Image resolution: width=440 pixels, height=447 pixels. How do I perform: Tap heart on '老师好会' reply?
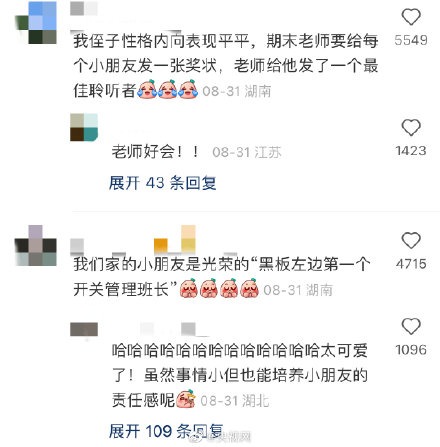pos(411,127)
